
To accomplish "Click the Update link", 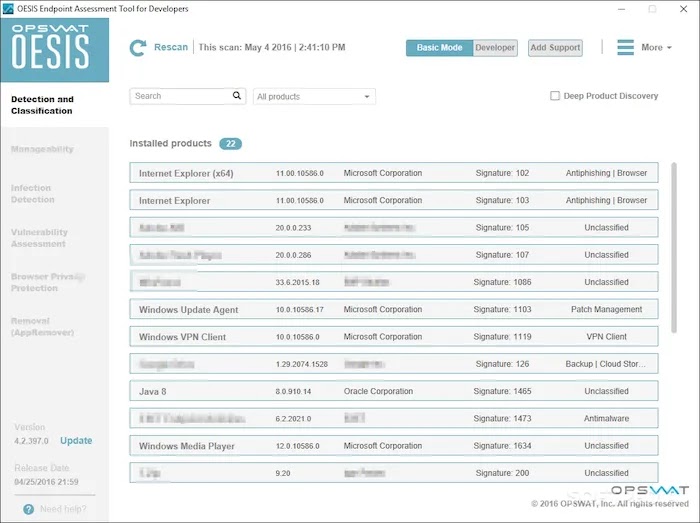I will pyautogui.click(x=76, y=441).
